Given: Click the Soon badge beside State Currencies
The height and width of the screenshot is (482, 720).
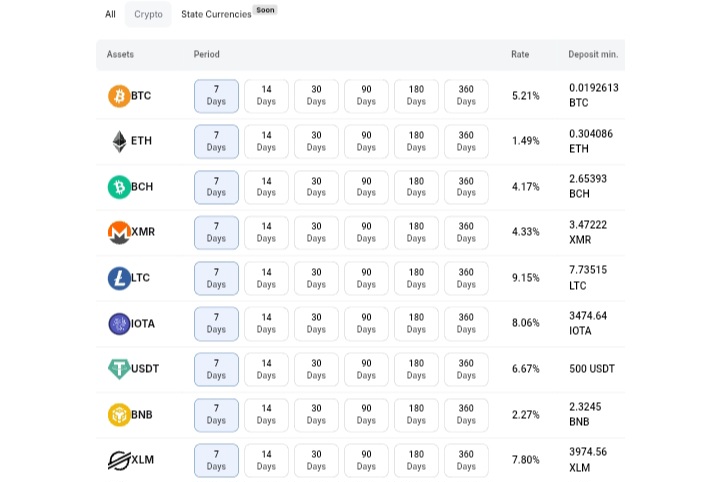Looking at the screenshot, I should [x=265, y=10].
